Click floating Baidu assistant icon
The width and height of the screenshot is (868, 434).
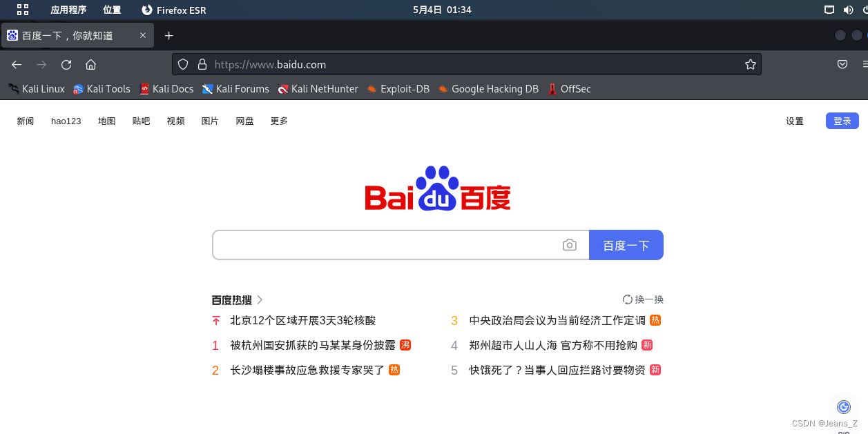pyautogui.click(x=843, y=407)
